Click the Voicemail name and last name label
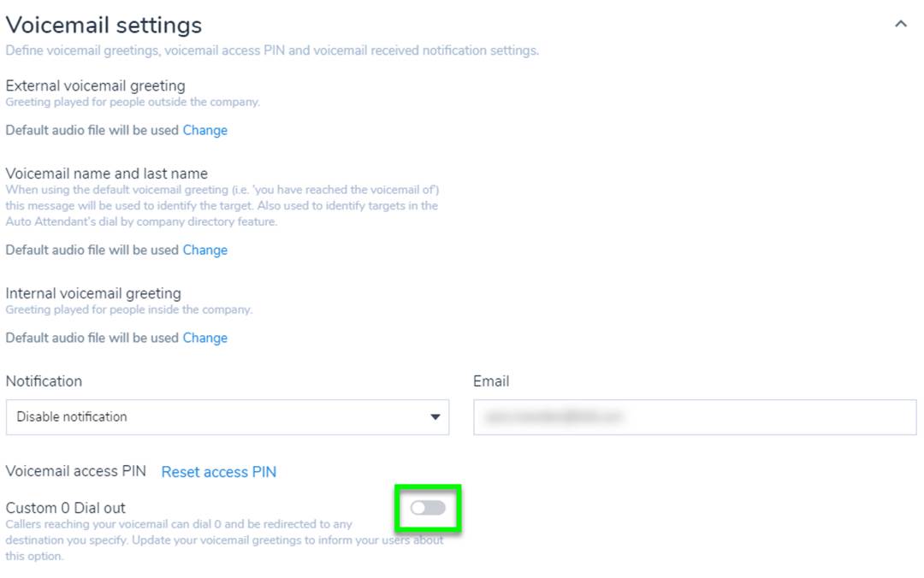Viewport: 924px width, 578px height. (x=107, y=174)
